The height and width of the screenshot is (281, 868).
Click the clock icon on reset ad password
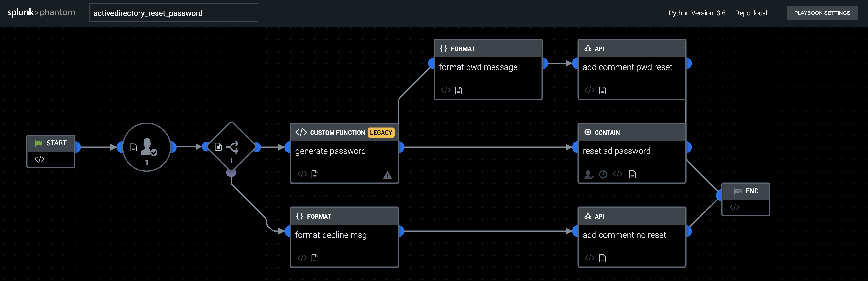(x=603, y=174)
